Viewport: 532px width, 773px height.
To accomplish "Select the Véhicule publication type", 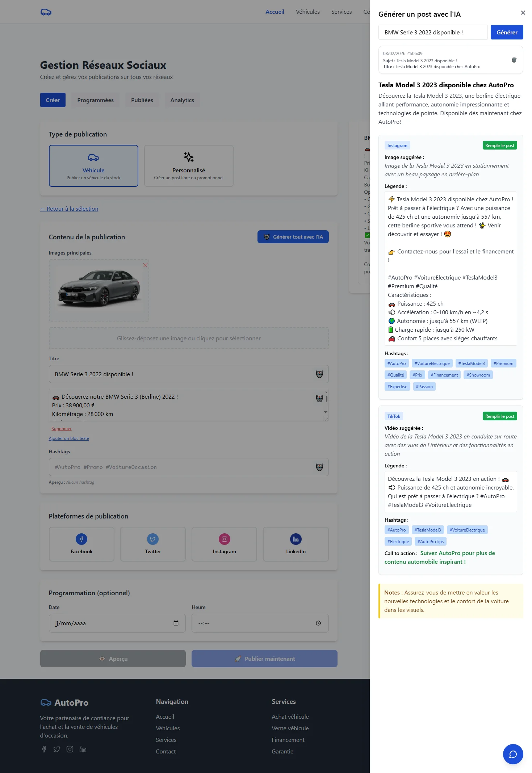I will [93, 166].
